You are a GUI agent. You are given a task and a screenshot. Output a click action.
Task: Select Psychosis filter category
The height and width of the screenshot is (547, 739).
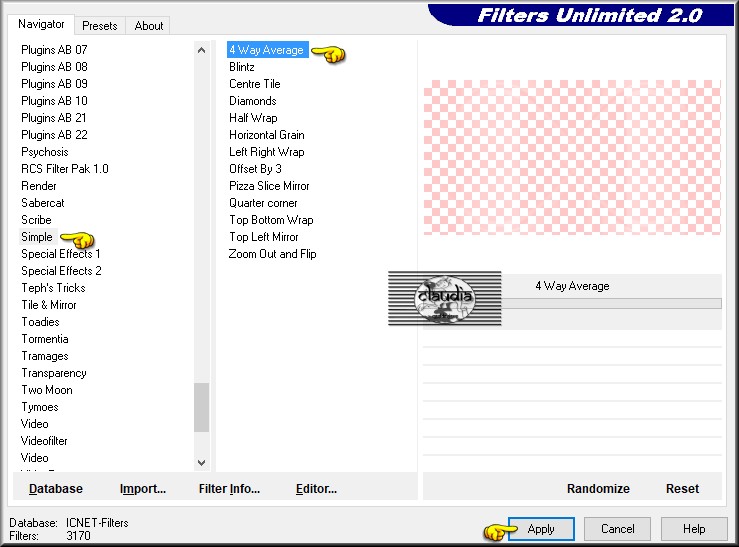click(45, 152)
